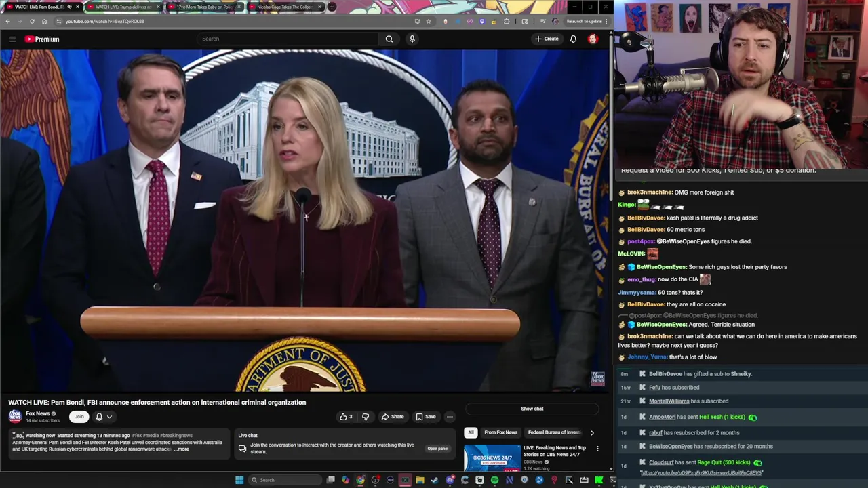This screenshot has height=488, width=868.
Task: Click 'LIVE: Breaking News and Top Stories' title
Action: click(554, 451)
